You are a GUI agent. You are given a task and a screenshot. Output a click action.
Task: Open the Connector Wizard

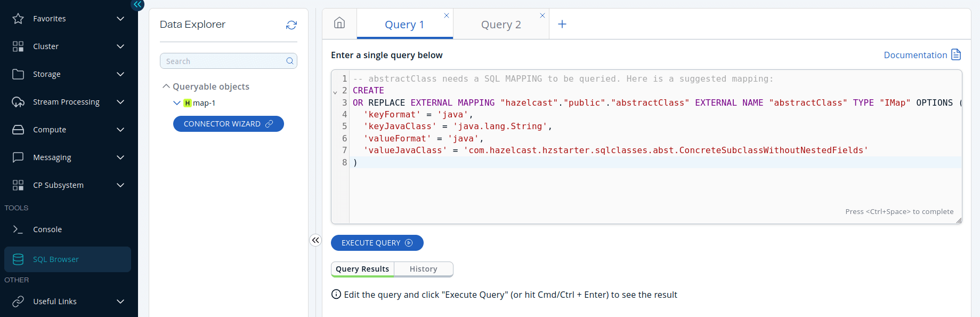coord(228,124)
